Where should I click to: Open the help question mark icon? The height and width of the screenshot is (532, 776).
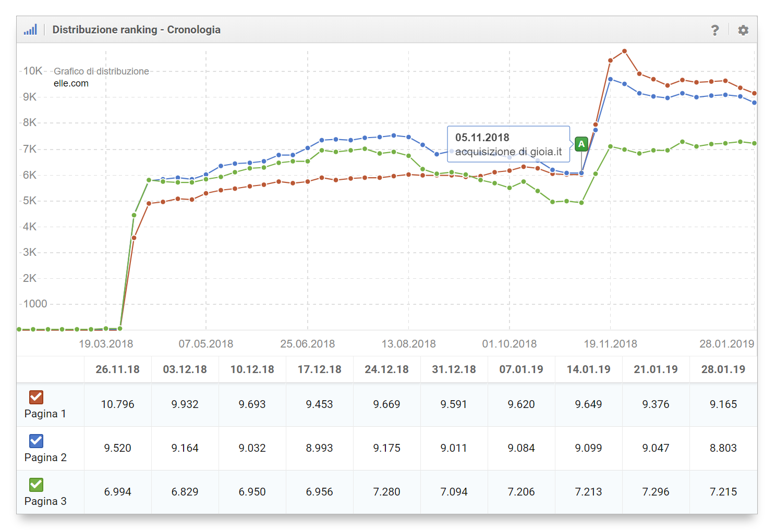[715, 30]
